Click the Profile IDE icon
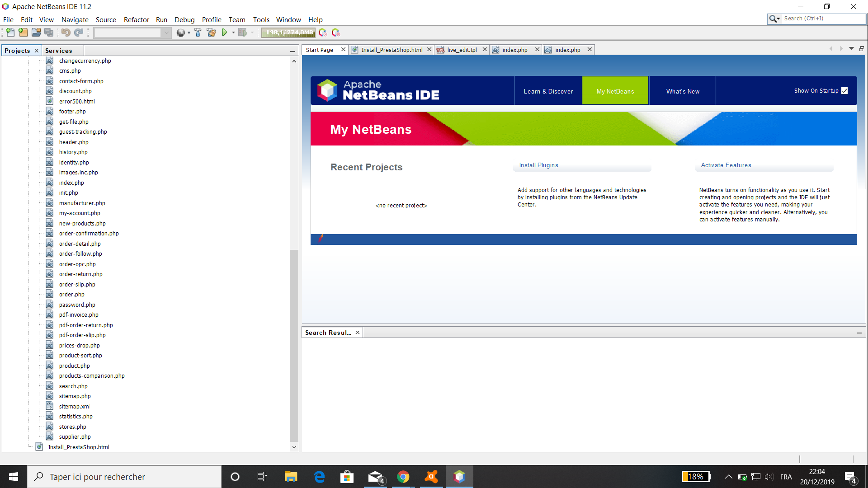This screenshot has width=868, height=488. [x=323, y=33]
